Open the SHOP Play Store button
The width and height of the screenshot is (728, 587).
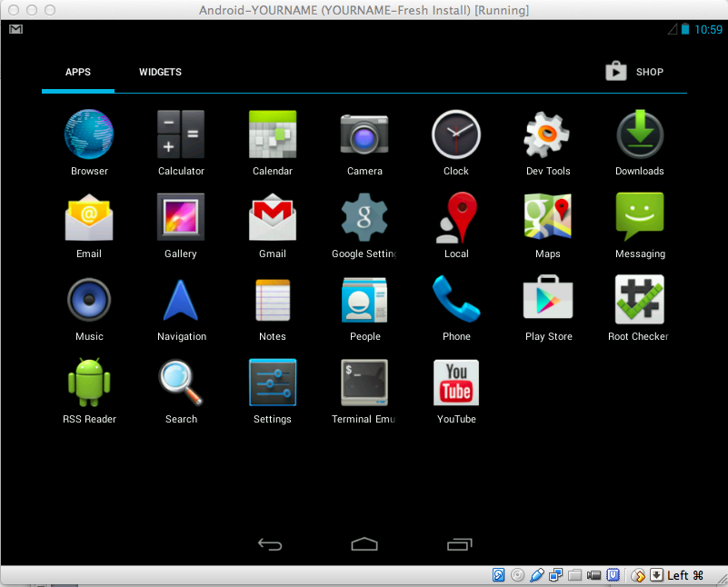pyautogui.click(x=634, y=72)
